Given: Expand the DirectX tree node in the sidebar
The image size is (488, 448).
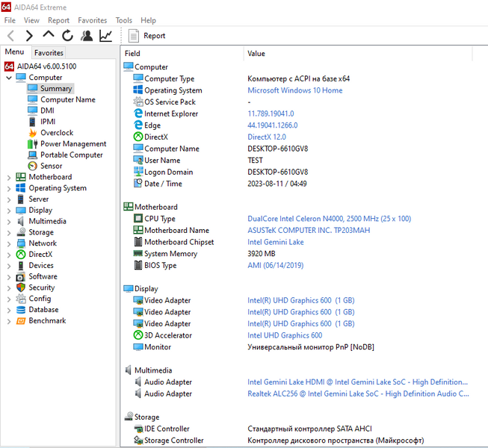Looking at the screenshot, I should pyautogui.click(x=9, y=255).
